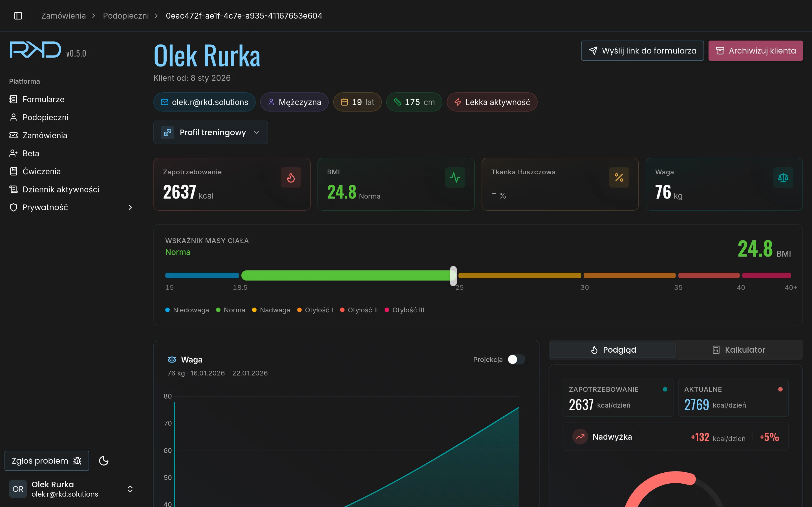812x507 pixels.
Task: Click Archiwizuj klienta button
Action: tap(755, 51)
